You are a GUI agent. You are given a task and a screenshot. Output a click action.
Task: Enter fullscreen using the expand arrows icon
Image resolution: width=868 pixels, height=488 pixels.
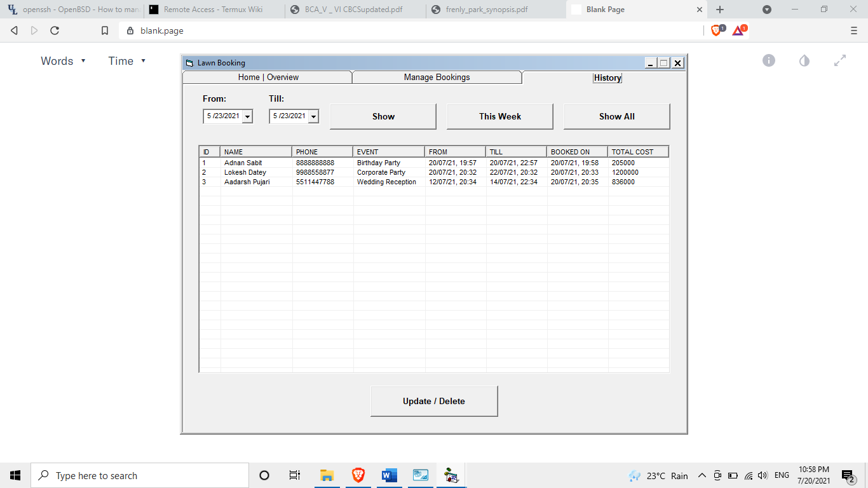pos(840,60)
